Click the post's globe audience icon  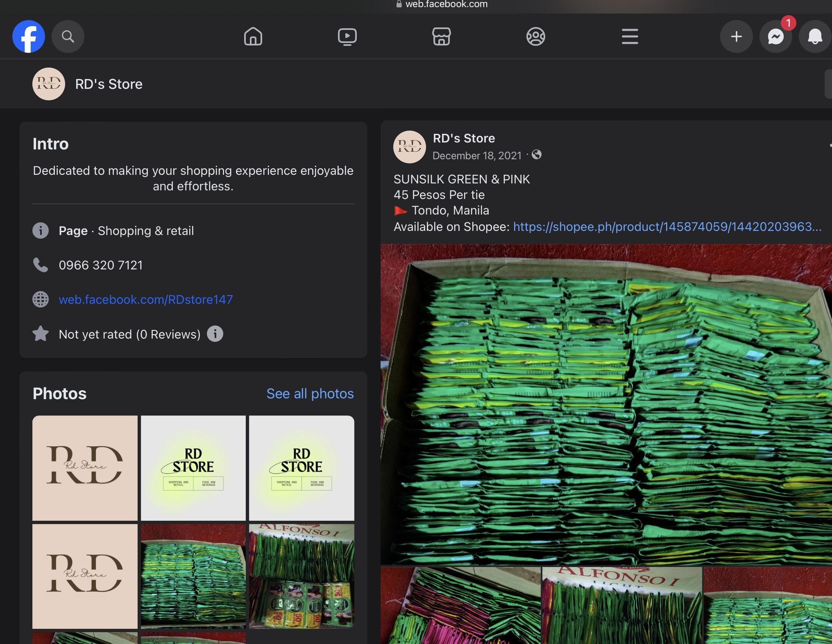536,155
